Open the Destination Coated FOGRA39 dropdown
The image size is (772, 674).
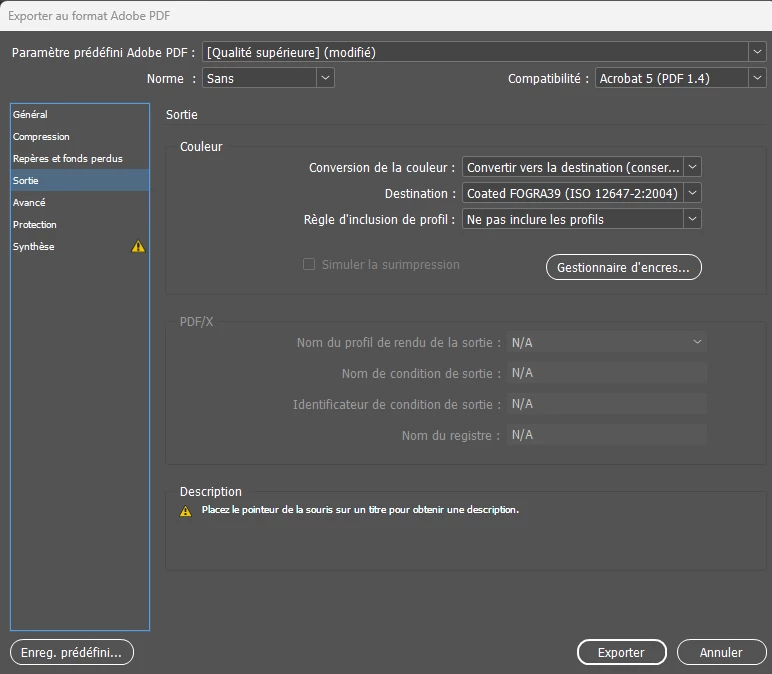pos(581,193)
